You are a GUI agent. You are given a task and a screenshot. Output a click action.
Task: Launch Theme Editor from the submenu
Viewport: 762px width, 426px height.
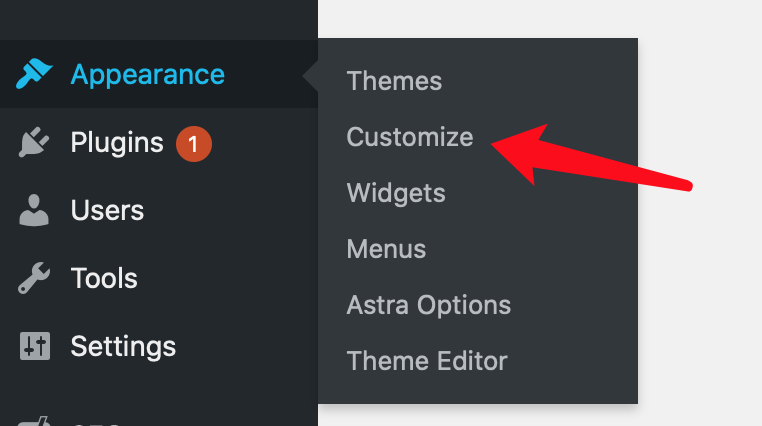(x=427, y=361)
